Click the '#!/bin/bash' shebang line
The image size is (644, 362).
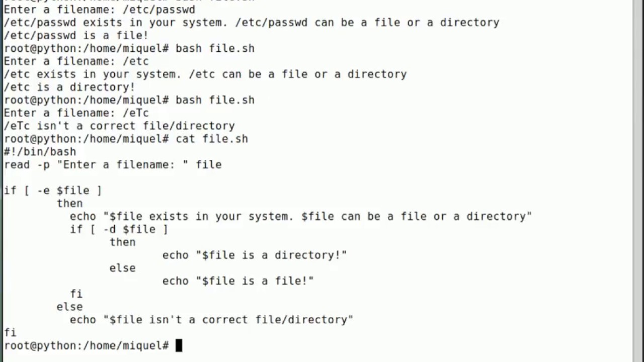point(40,152)
